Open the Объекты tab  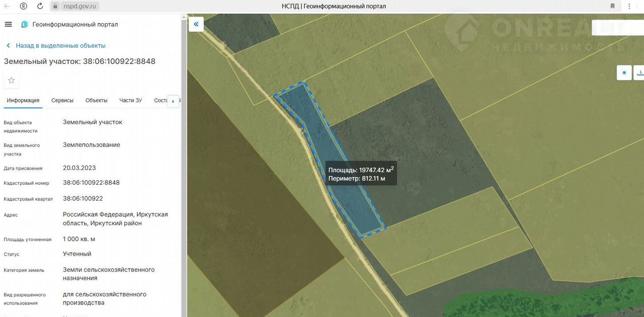pos(96,100)
